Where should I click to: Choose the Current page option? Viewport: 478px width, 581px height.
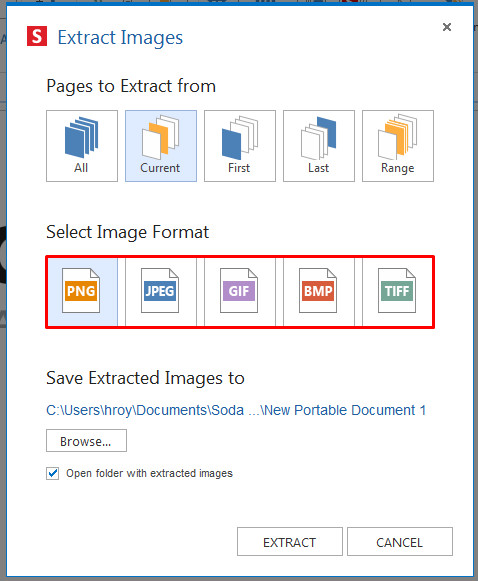point(161,146)
